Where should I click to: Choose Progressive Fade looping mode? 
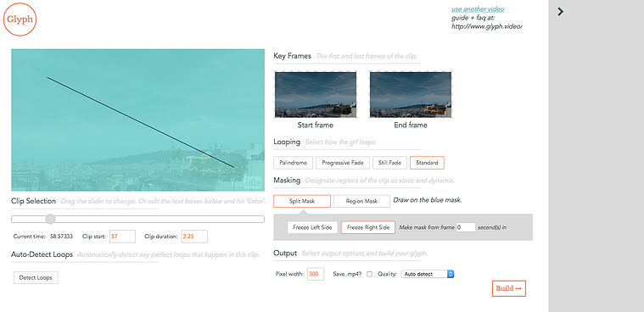pos(343,163)
